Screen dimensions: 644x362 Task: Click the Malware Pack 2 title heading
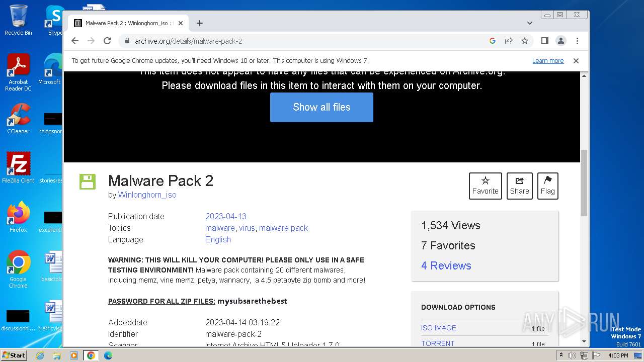[x=160, y=181]
